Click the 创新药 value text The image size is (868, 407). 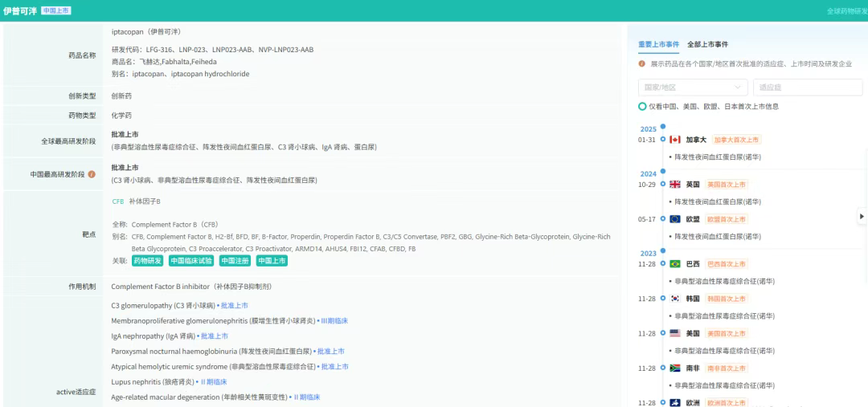tap(121, 96)
